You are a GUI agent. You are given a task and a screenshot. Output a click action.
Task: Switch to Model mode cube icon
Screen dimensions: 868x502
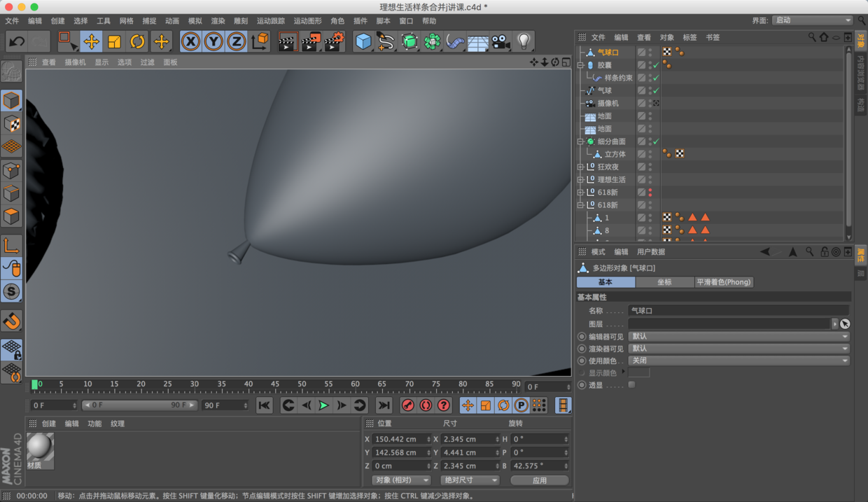(11, 101)
